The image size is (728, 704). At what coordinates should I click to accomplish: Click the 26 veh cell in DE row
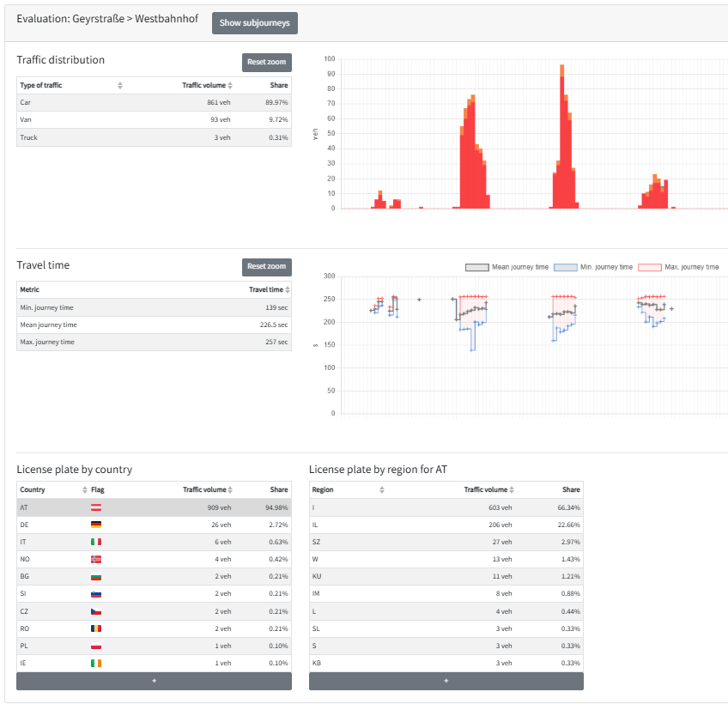[221, 525]
